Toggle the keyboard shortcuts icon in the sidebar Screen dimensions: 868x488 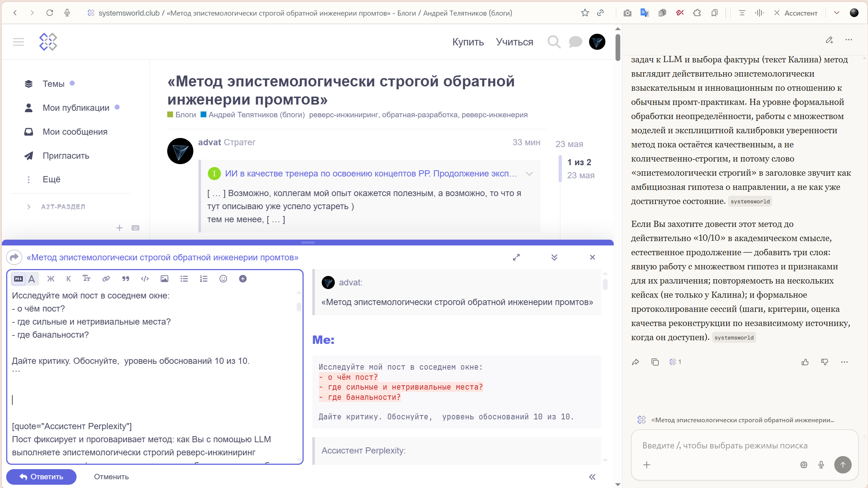pos(135,228)
